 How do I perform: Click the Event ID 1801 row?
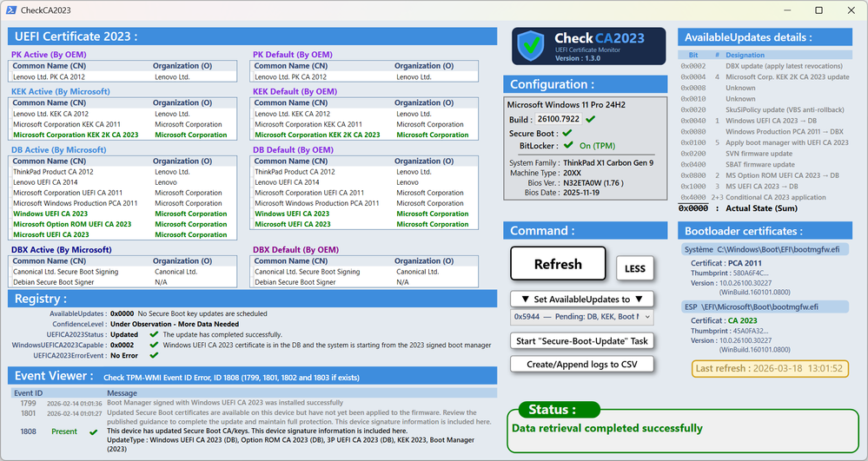tap(254, 418)
